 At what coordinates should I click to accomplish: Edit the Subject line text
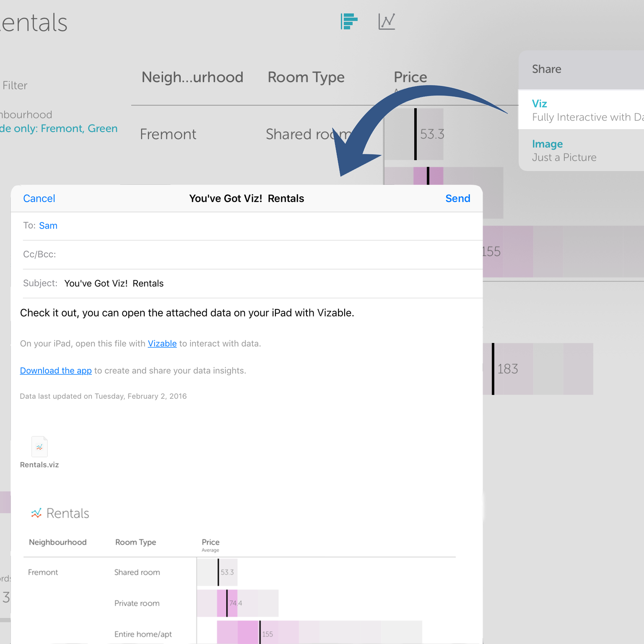[x=114, y=283]
